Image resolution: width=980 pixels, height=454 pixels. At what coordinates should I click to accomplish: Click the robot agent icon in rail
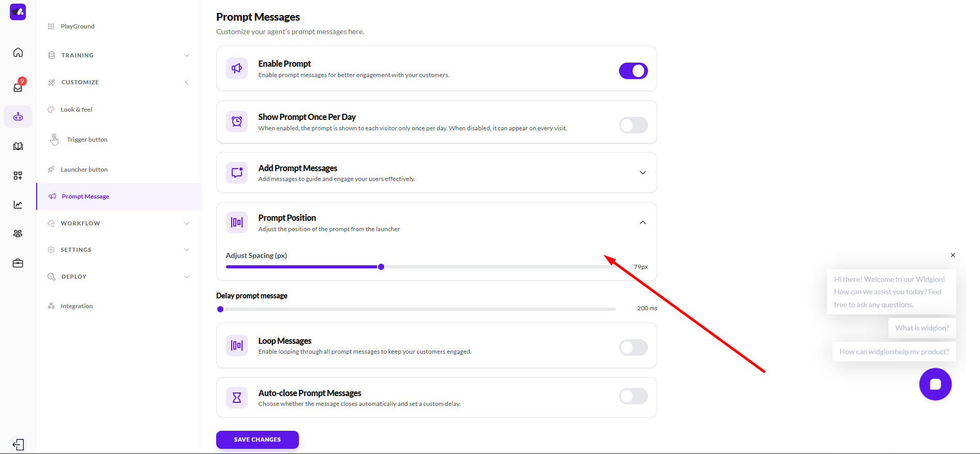tap(18, 117)
